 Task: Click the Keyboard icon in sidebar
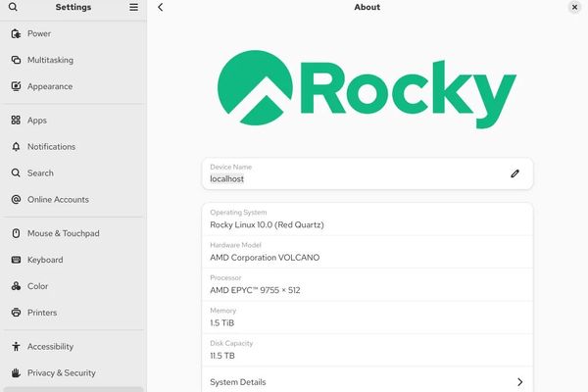[16, 260]
